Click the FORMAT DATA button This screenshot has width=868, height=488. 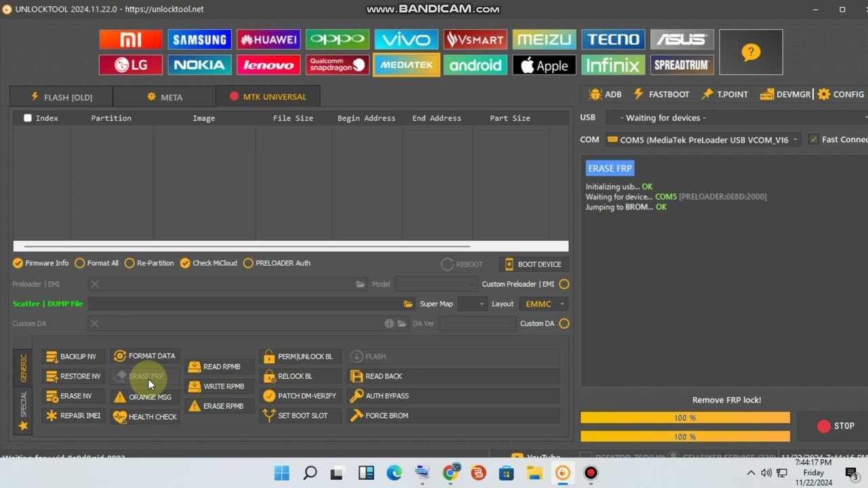click(144, 356)
